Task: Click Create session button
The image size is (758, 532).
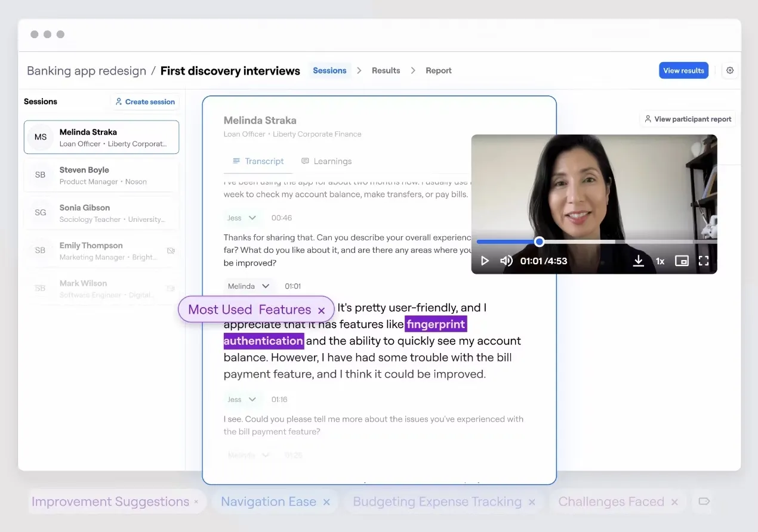Action: point(145,102)
